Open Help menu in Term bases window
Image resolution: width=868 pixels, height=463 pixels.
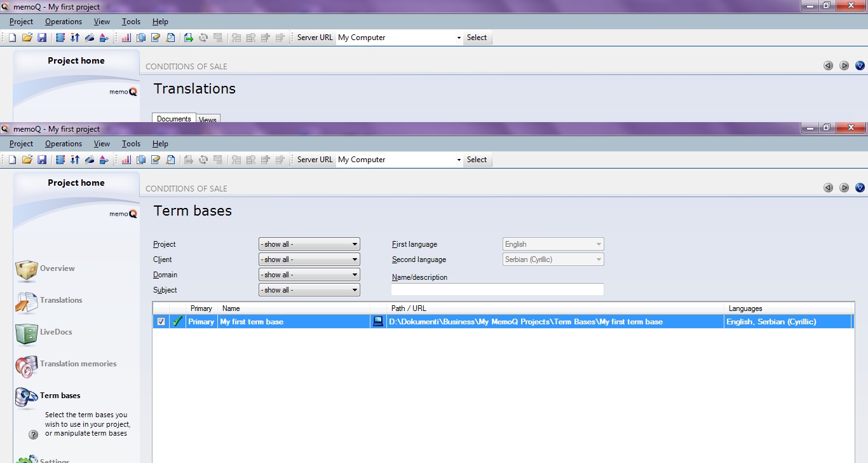(x=160, y=144)
